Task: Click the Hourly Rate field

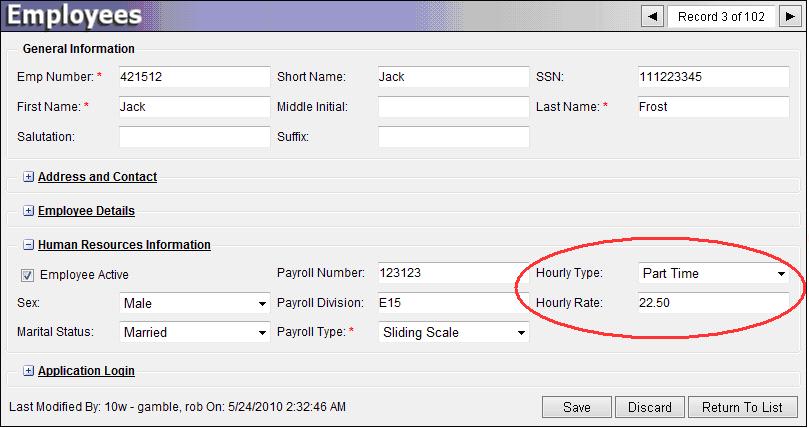Action: click(x=713, y=303)
